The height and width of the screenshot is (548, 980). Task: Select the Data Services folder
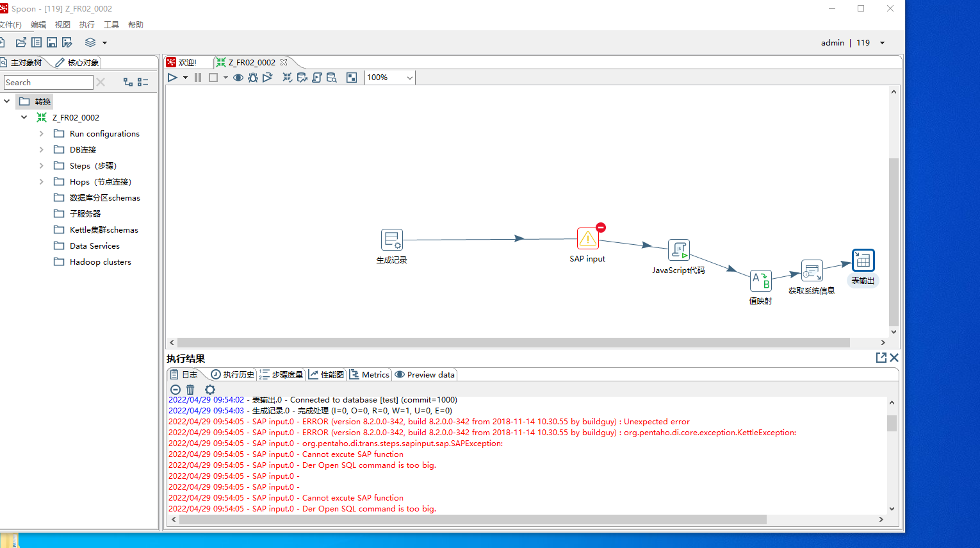[86, 245]
